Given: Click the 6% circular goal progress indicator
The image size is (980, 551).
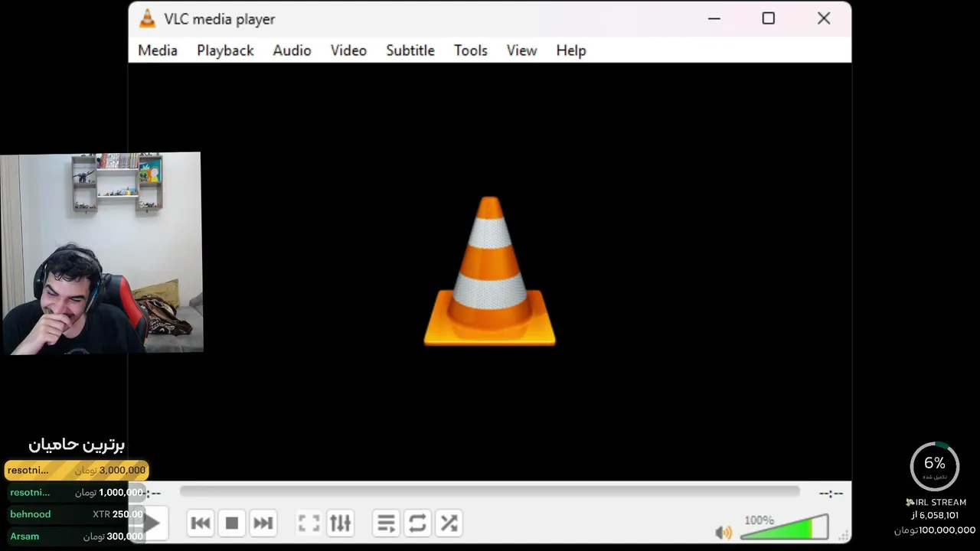Looking at the screenshot, I should pyautogui.click(x=935, y=466).
